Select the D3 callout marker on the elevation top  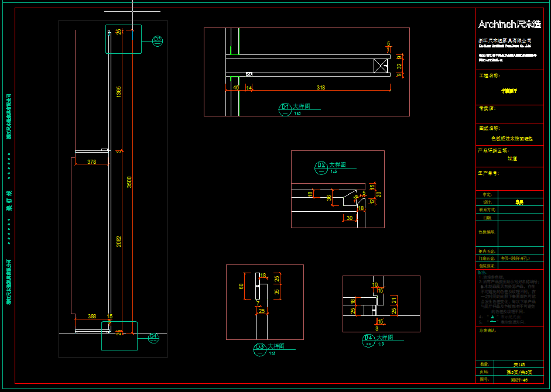[x=157, y=40]
